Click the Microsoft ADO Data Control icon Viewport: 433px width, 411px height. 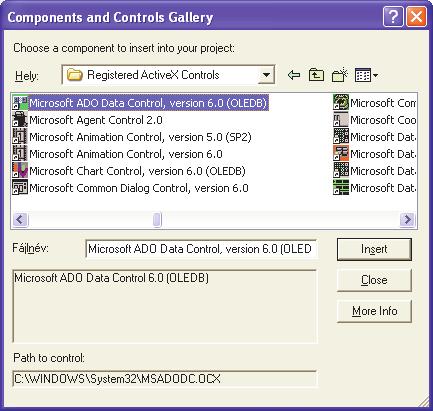pyautogui.click(x=20, y=103)
